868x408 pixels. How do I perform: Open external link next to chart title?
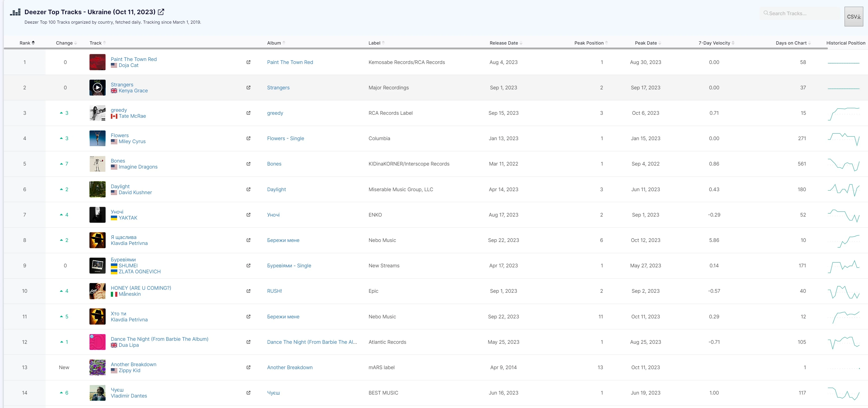[161, 12]
